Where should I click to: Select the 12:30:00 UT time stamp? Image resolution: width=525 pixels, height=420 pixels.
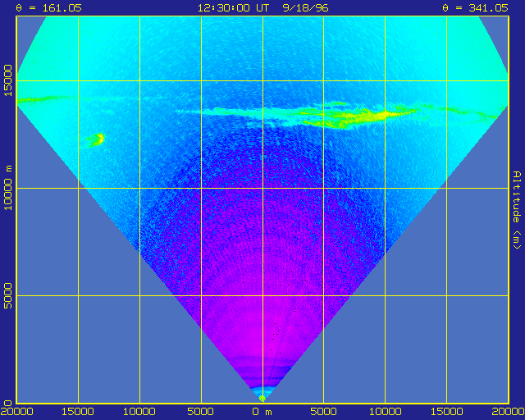[233, 8]
